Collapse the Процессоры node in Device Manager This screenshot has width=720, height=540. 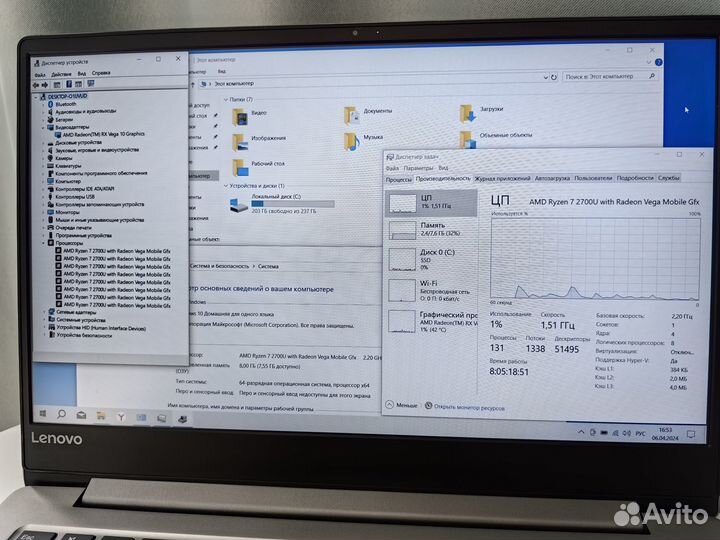(x=45, y=243)
